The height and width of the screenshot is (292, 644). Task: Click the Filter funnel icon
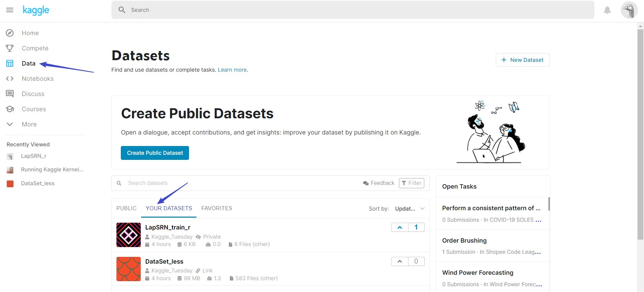404,183
